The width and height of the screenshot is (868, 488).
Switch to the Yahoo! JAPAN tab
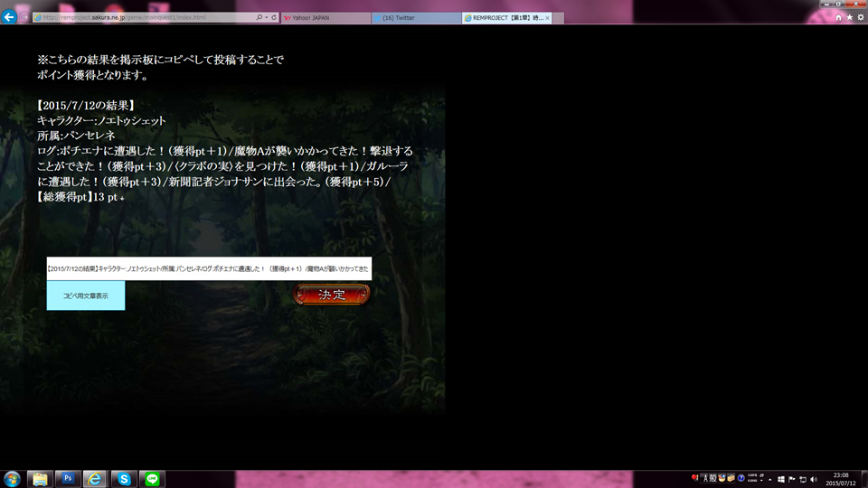(325, 18)
